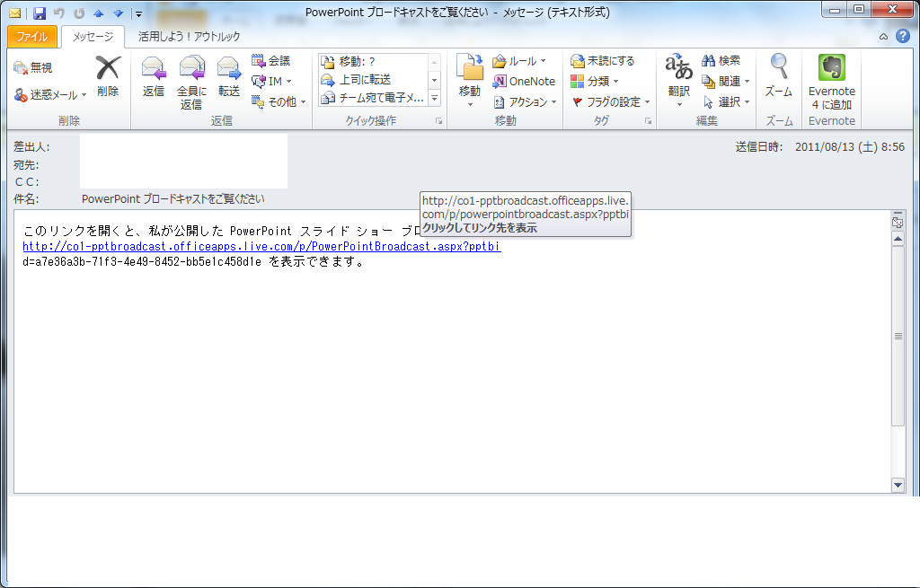The height and width of the screenshot is (588, 920).
Task: Open the 移動 (Move) folder dropdown
Action: (469, 82)
